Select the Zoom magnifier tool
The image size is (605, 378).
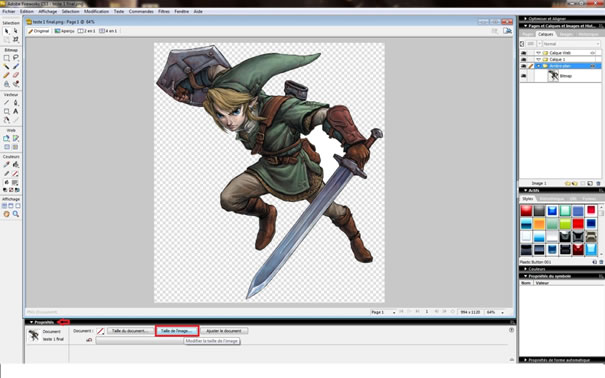point(15,214)
